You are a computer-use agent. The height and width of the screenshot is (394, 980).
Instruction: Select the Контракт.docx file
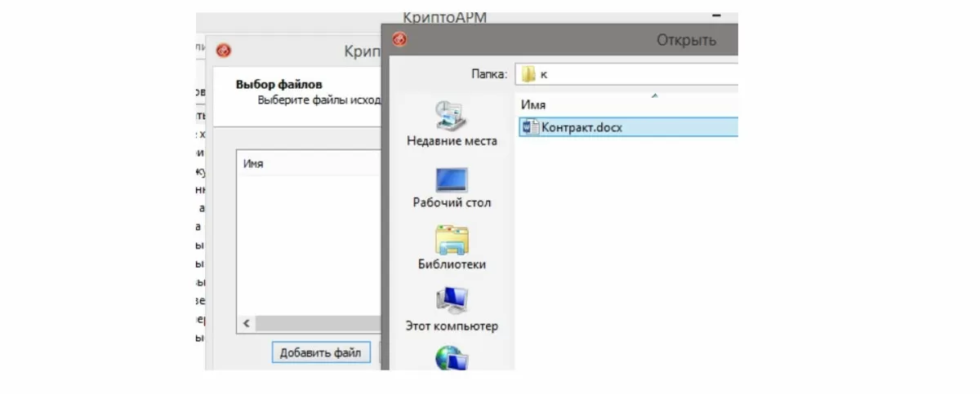coord(628,126)
